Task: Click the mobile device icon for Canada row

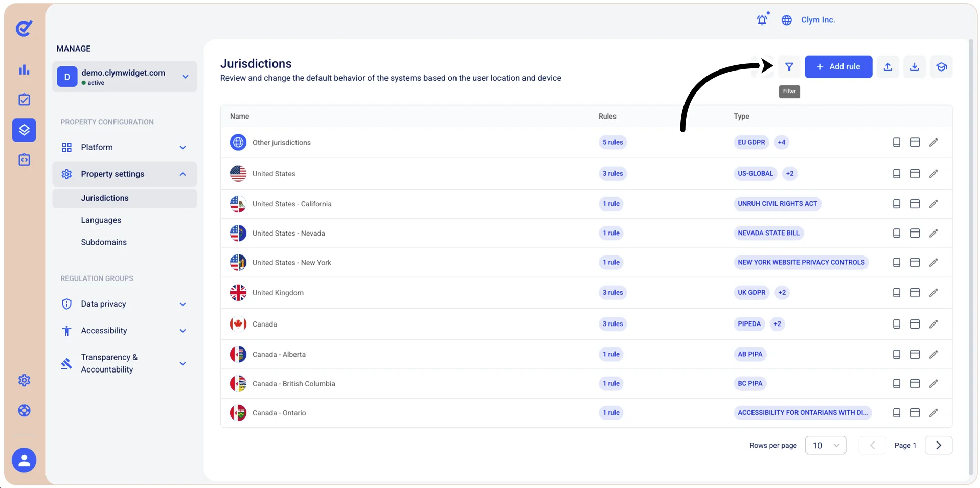Action: pos(896,324)
